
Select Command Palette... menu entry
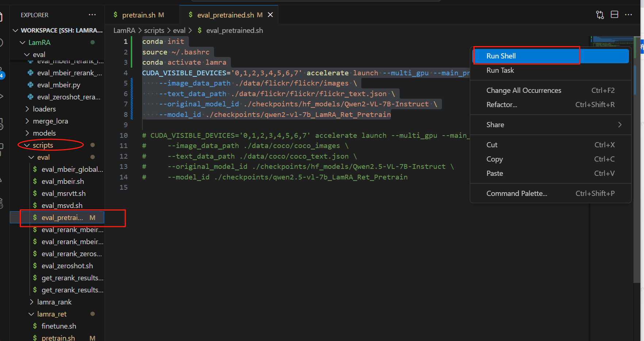(x=517, y=193)
